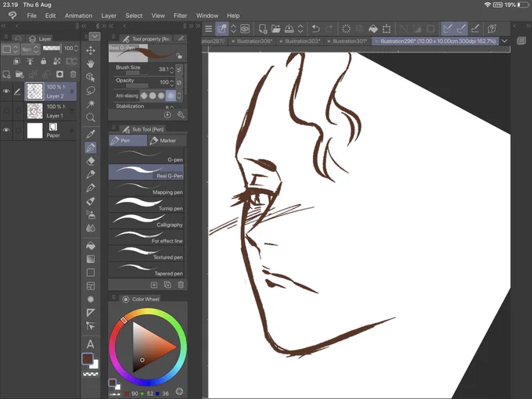Viewport: 532px width, 399px height.
Task: Expand canvas tabs list chevron
Action: (x=505, y=41)
